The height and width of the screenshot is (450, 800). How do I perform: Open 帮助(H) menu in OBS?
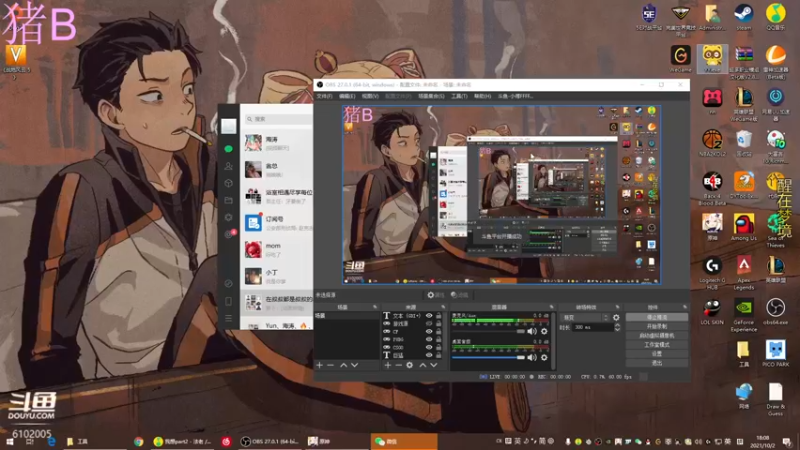(x=483, y=96)
